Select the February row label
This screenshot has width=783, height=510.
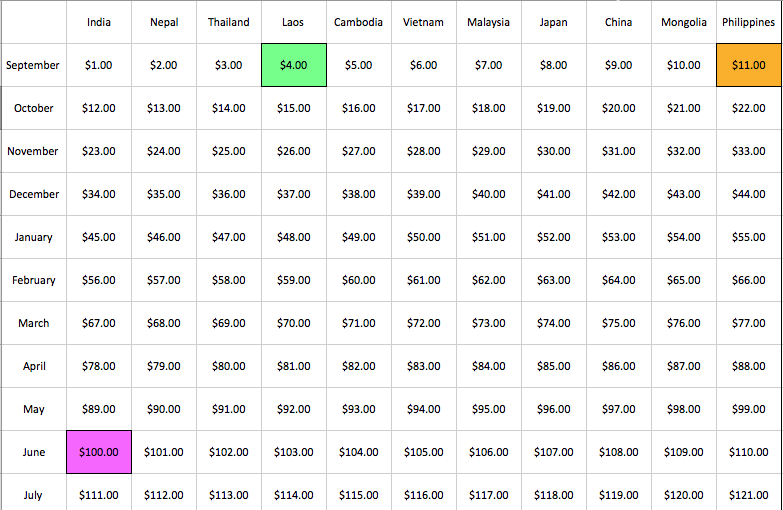pos(34,280)
